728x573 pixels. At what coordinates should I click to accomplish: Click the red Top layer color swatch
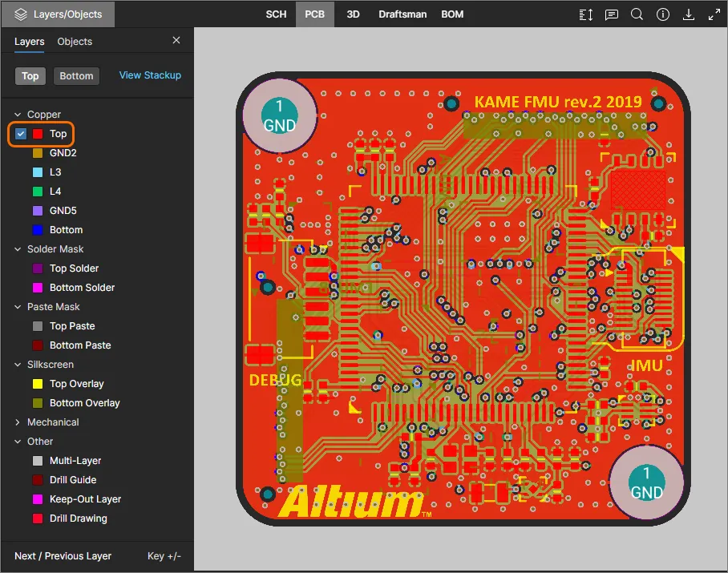point(38,134)
